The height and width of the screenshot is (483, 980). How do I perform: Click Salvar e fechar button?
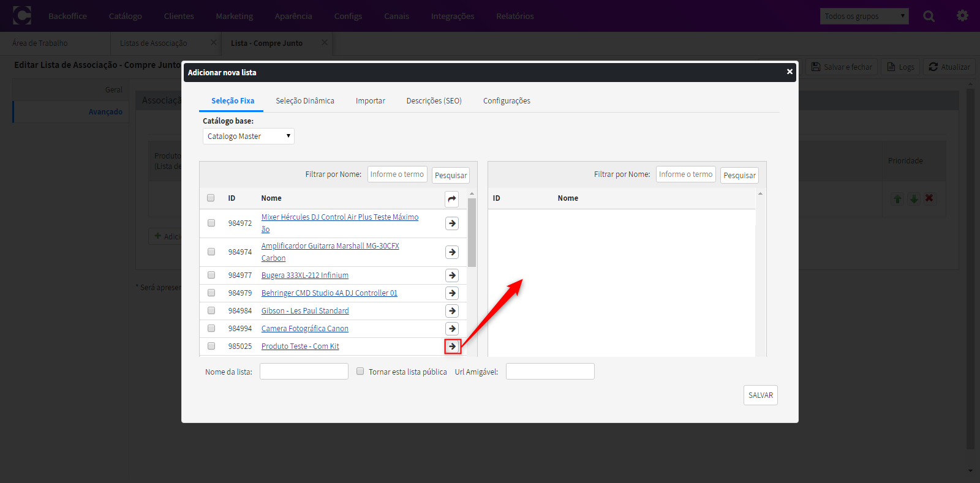point(842,67)
